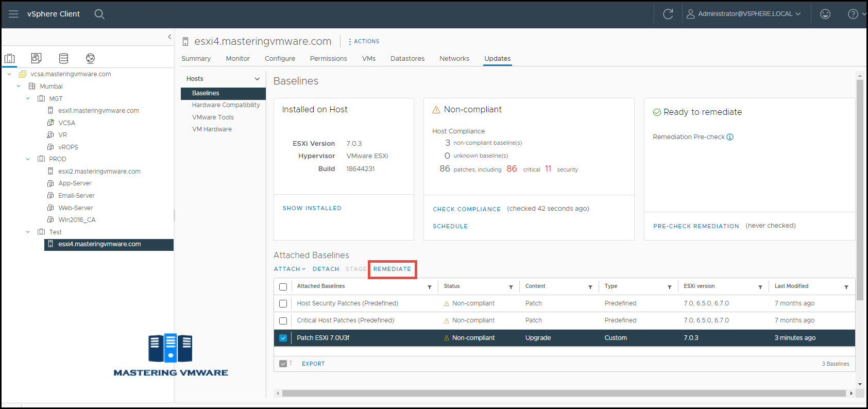Select esxi1.masteringvmware.com in tree
868x409 pixels.
point(98,111)
